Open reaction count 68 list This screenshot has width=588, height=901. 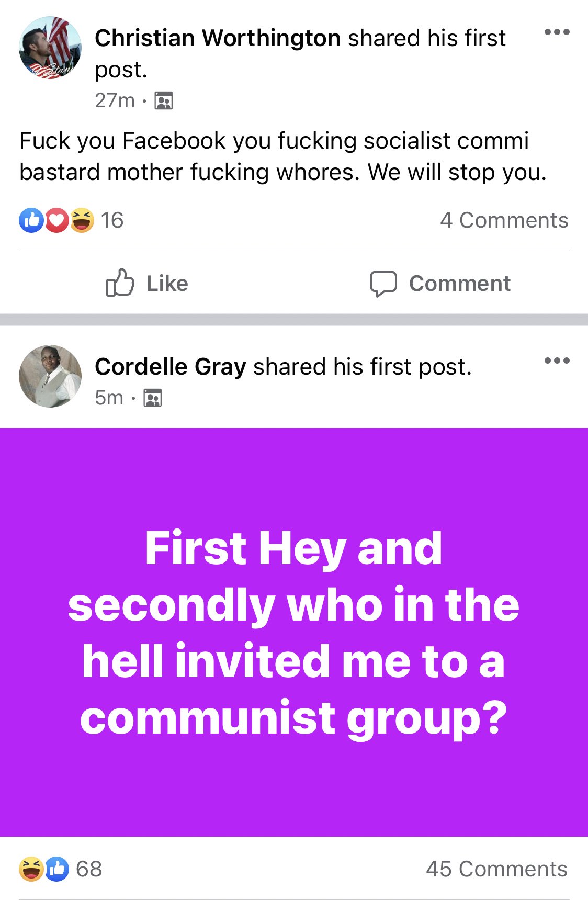89,869
